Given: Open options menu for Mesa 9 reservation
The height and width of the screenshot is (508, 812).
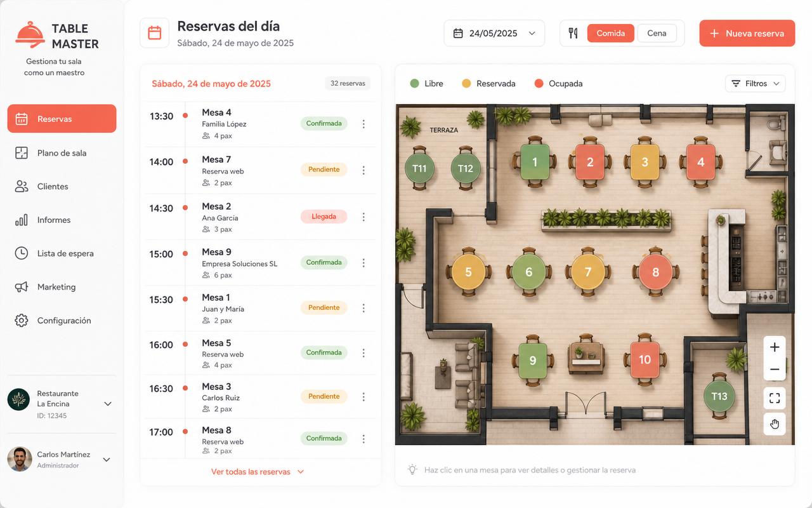Looking at the screenshot, I should pos(363,263).
